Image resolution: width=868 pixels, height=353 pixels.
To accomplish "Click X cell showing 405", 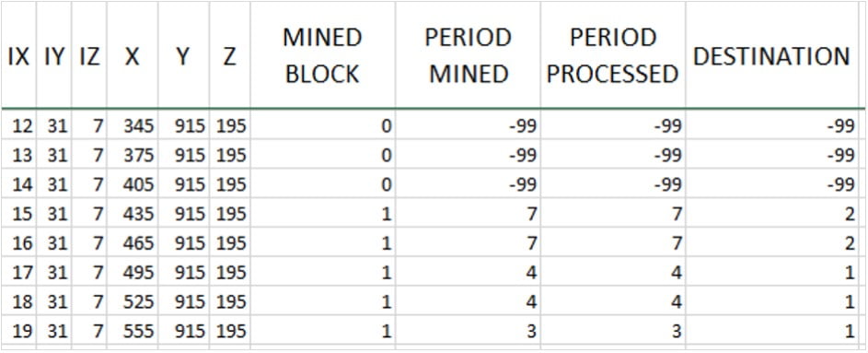I will pyautogui.click(x=133, y=184).
